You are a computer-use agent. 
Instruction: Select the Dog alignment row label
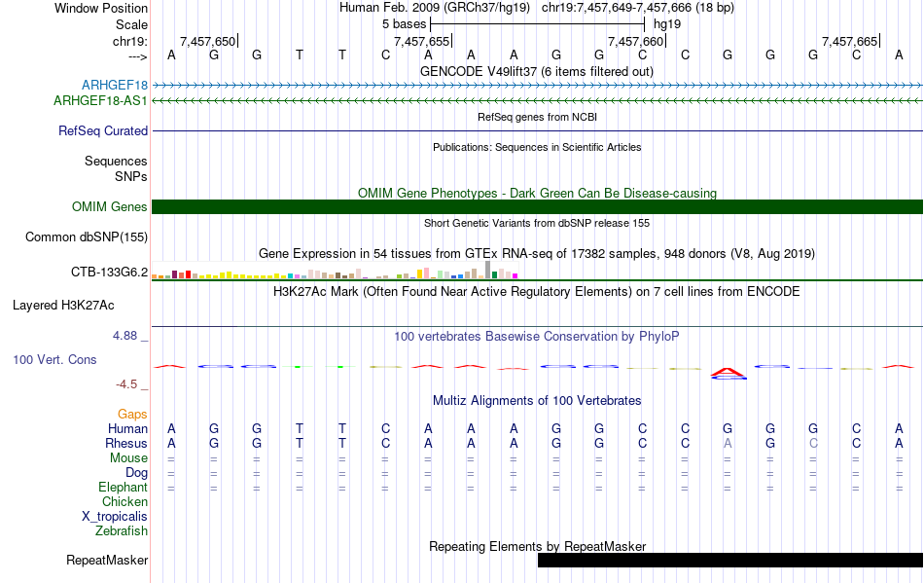[137, 473]
